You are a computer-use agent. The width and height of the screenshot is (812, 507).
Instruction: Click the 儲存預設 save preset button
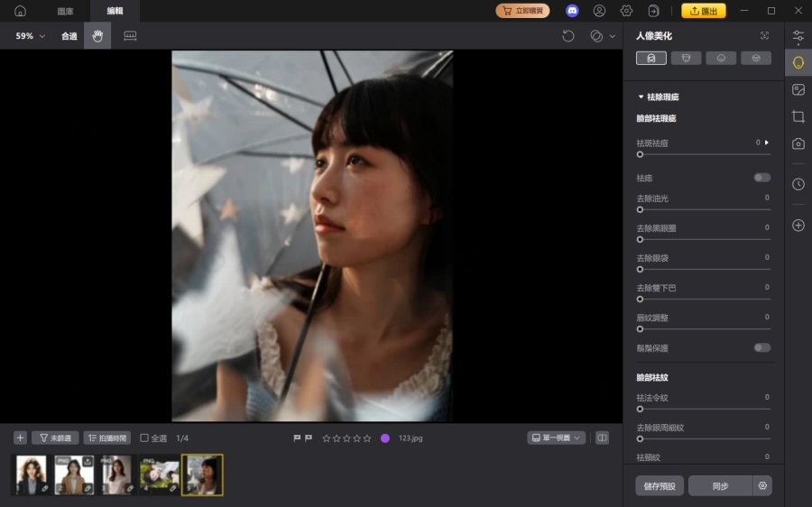coord(660,485)
